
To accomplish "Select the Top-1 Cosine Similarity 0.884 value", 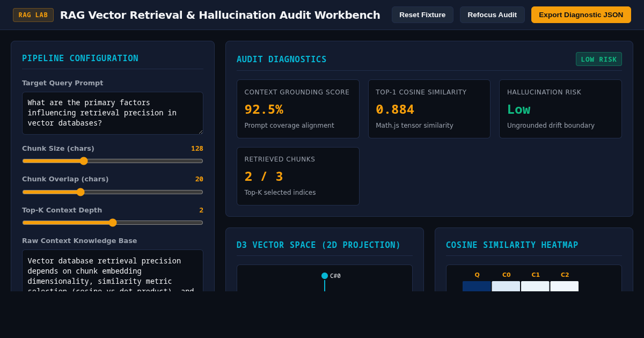I will [x=395, y=109].
